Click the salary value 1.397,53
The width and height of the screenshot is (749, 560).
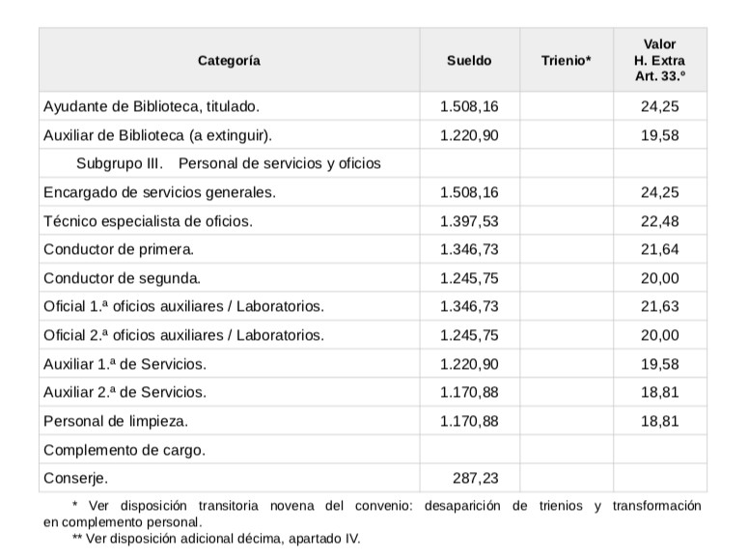click(x=468, y=221)
